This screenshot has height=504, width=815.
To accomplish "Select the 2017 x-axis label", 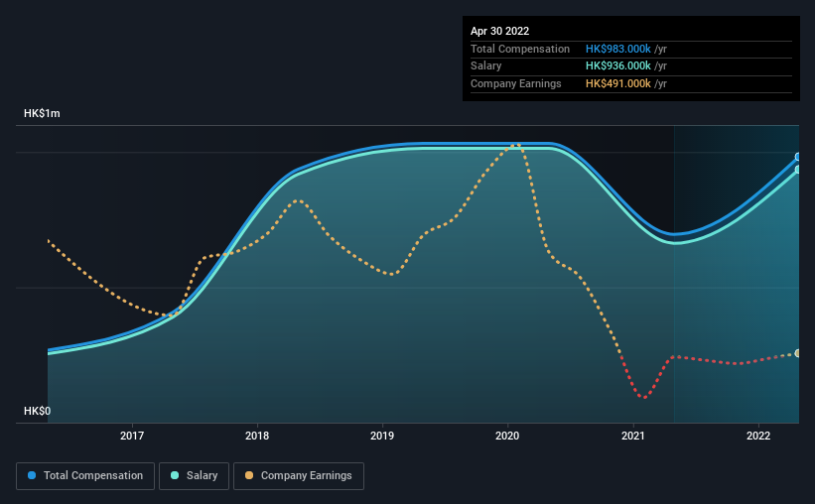I will [132, 436].
